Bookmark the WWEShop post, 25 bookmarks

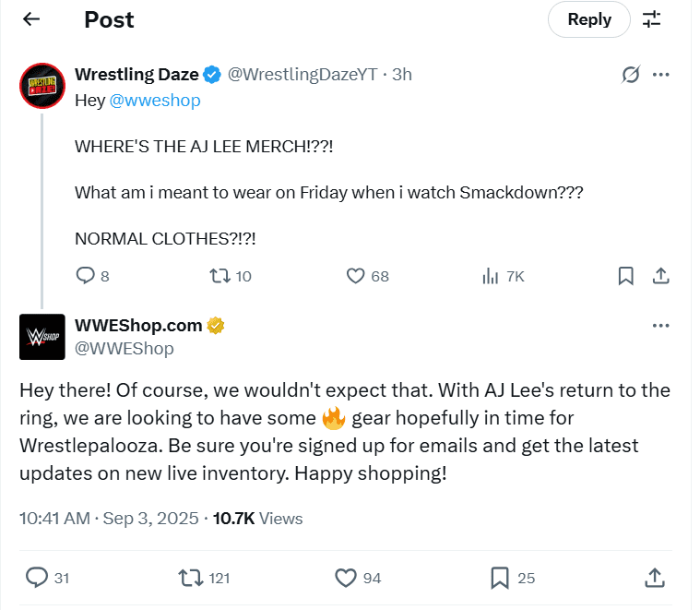pos(500,578)
